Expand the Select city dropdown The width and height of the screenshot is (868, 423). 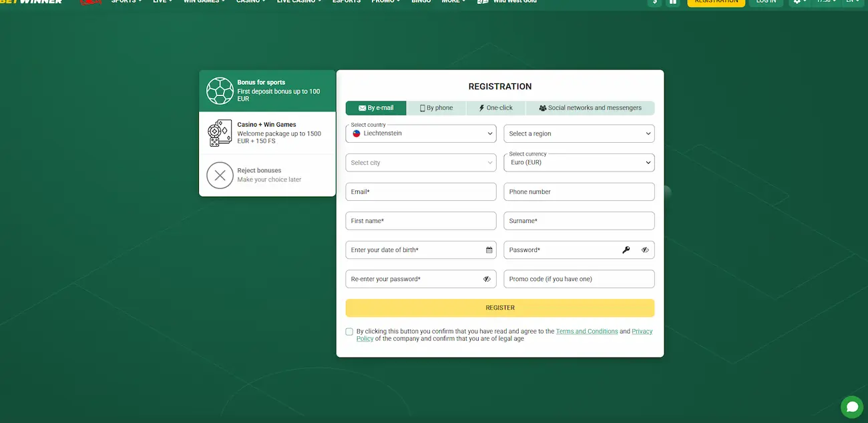coord(421,163)
